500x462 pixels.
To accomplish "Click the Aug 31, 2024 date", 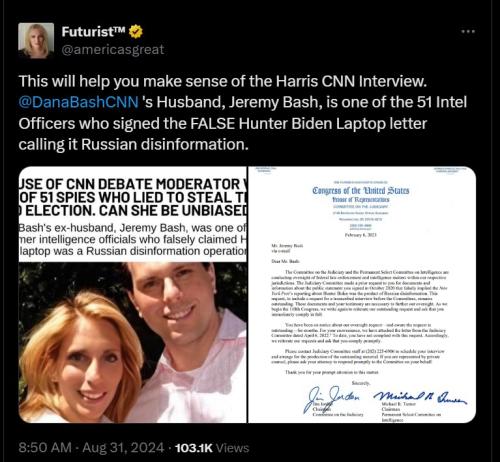I will (123, 448).
